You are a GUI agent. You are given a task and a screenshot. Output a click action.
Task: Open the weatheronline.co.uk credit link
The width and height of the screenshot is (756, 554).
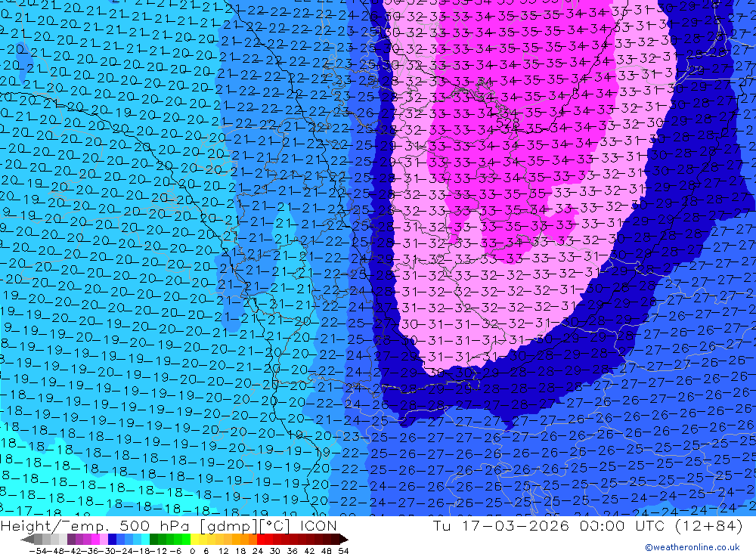point(692,547)
